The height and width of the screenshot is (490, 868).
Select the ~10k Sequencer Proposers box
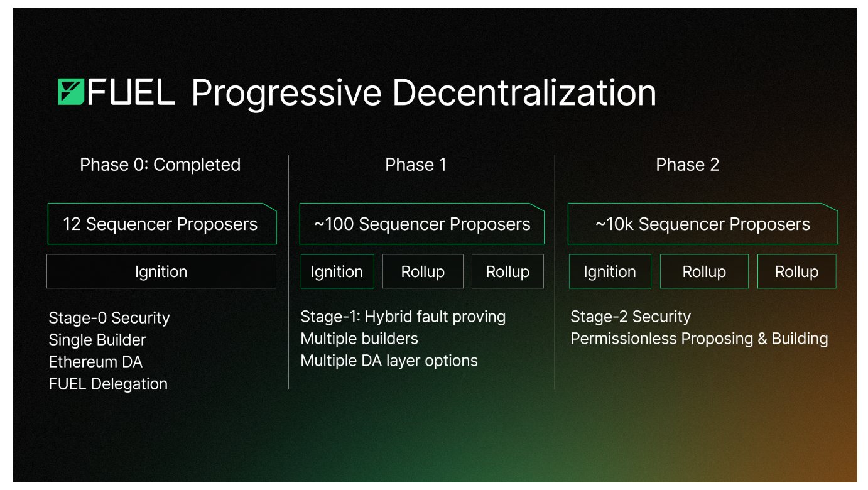click(x=703, y=224)
